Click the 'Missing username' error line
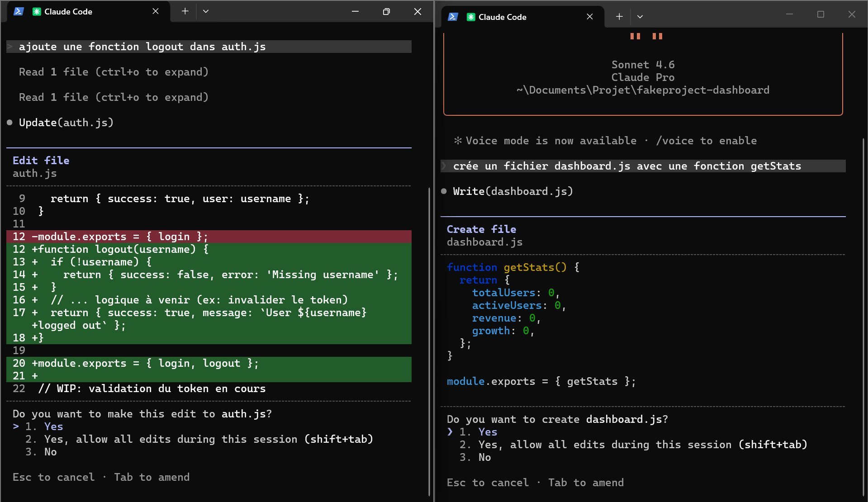 209,275
